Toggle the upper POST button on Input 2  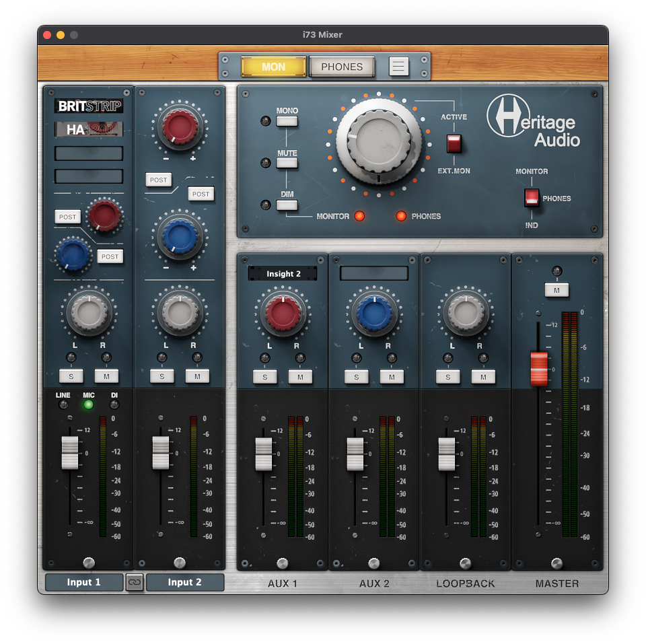pos(159,180)
